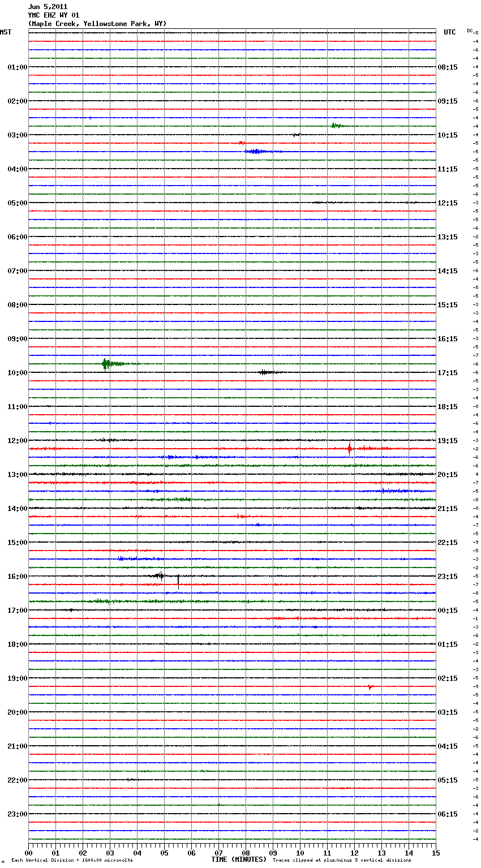Click the 06:15 UTC time label
481x868 pixels.
point(448,814)
